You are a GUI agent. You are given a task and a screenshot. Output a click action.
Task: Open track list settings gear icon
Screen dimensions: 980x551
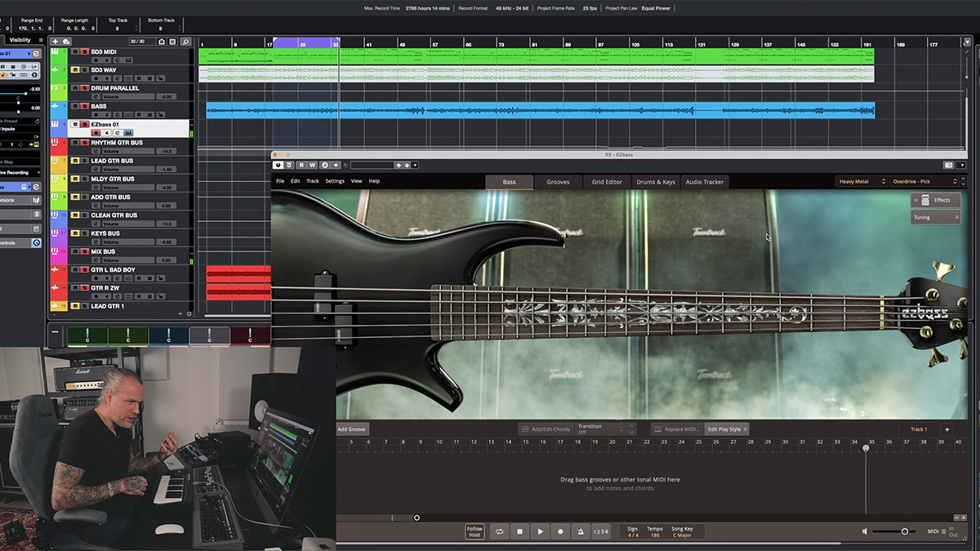pos(189,313)
